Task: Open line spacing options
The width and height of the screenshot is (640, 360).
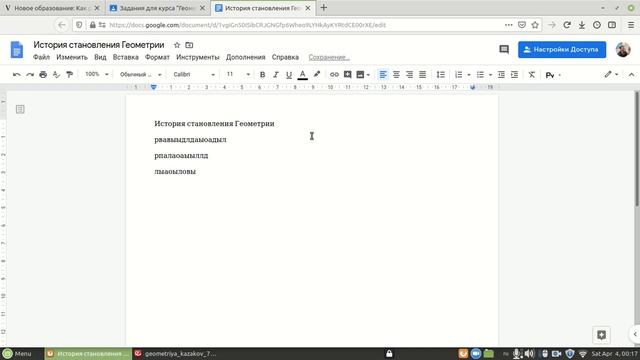Action: click(x=440, y=75)
